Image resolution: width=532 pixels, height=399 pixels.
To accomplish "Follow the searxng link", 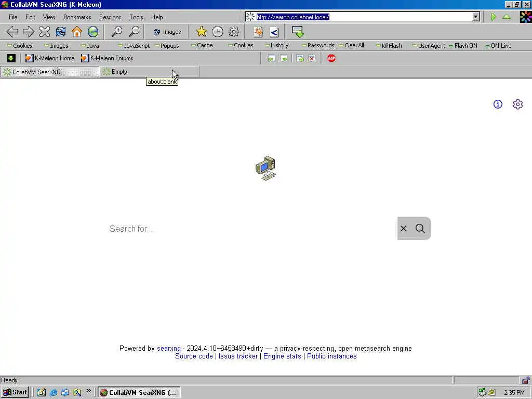I will pos(169,349).
